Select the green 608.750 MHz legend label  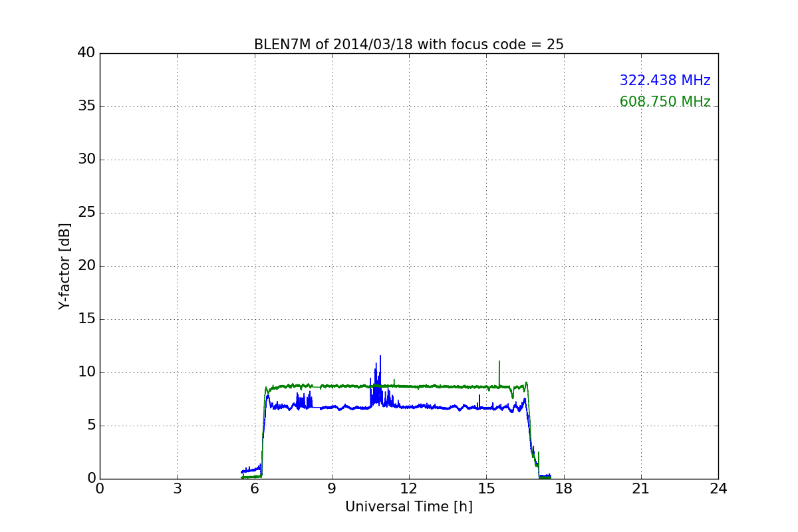(x=665, y=102)
